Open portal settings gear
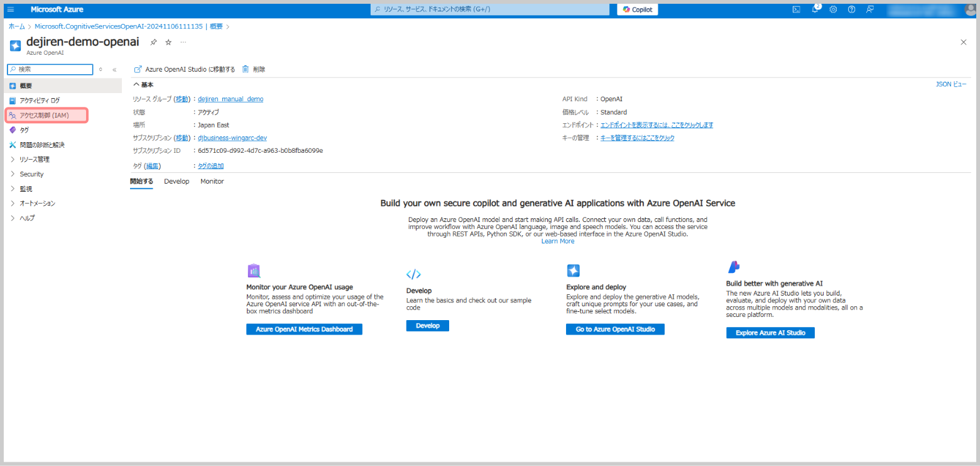980x466 pixels. tap(833, 9)
